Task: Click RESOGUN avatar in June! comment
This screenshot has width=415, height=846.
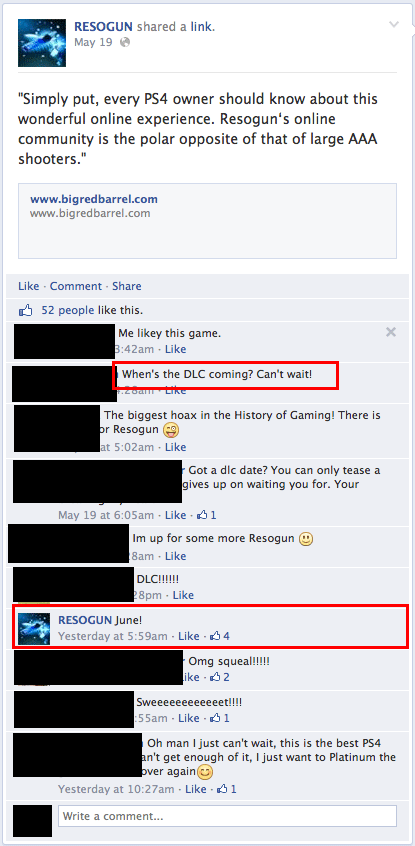Action: pos(34,629)
